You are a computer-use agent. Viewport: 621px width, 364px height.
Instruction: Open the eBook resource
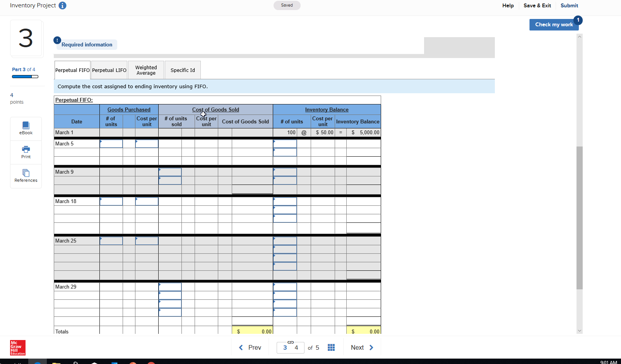(26, 128)
